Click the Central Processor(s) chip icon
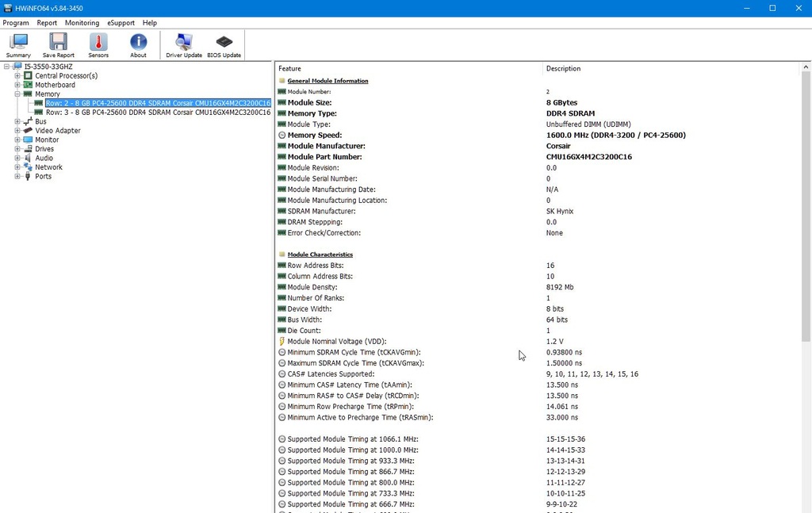Screen dimensions: 812x513 pos(28,75)
